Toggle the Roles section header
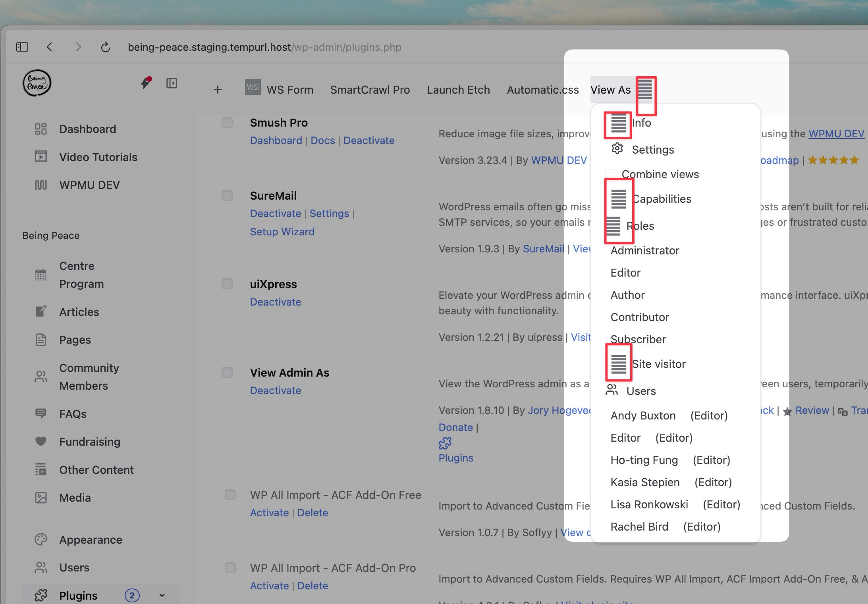This screenshot has height=604, width=868. [x=640, y=226]
